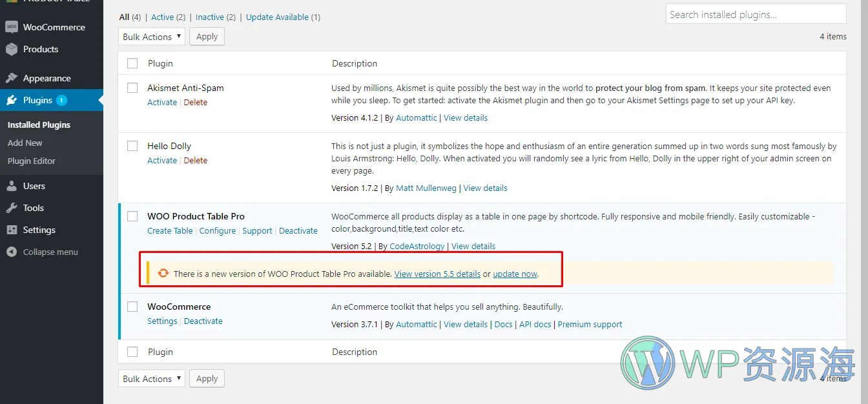This screenshot has width=868, height=404.
Task: Check the Akismet Anti-Spam checkbox
Action: 132,88
